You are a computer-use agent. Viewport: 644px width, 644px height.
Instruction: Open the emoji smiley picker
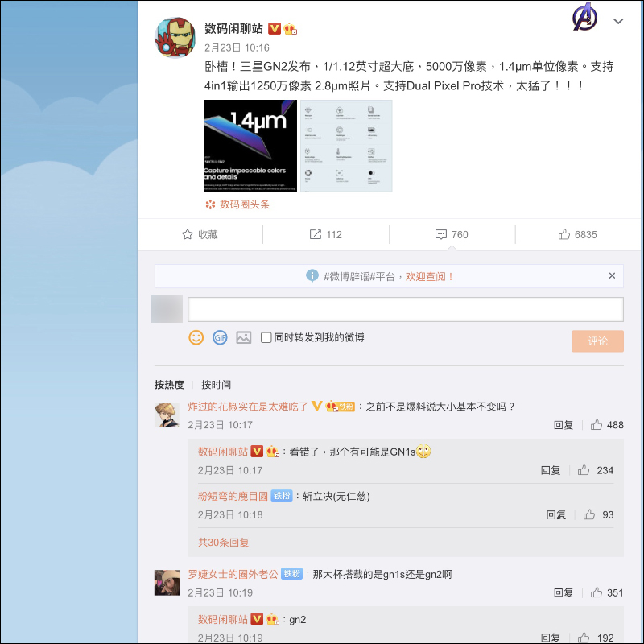(x=196, y=337)
